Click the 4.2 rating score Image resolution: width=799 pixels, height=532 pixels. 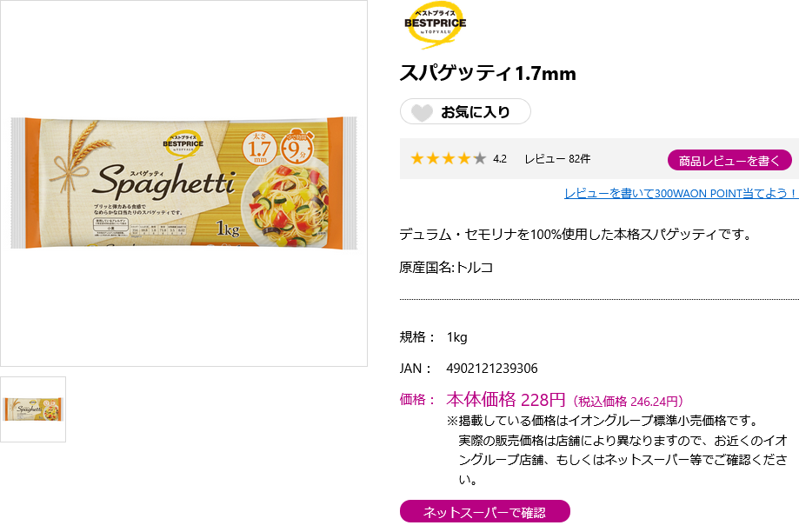[500, 159]
